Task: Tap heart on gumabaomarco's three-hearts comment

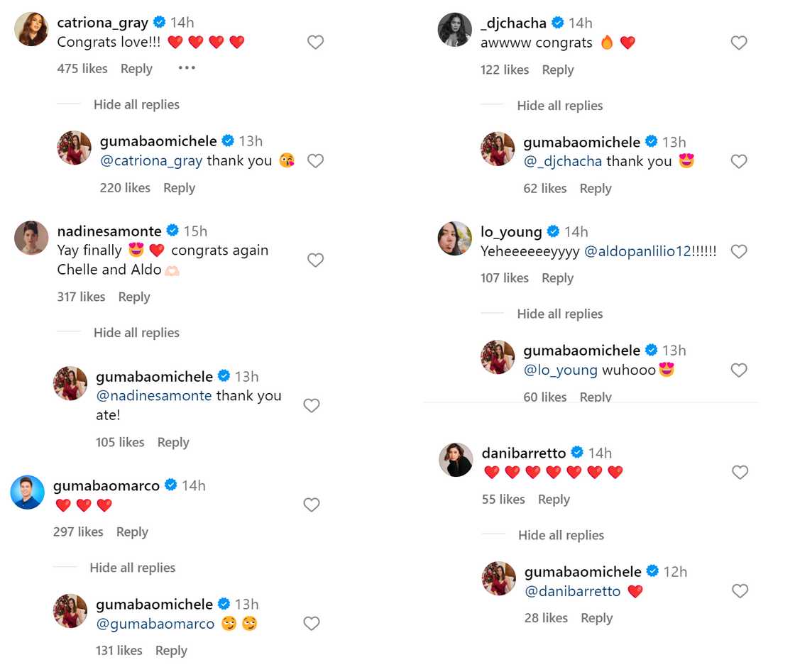Action: tap(312, 505)
